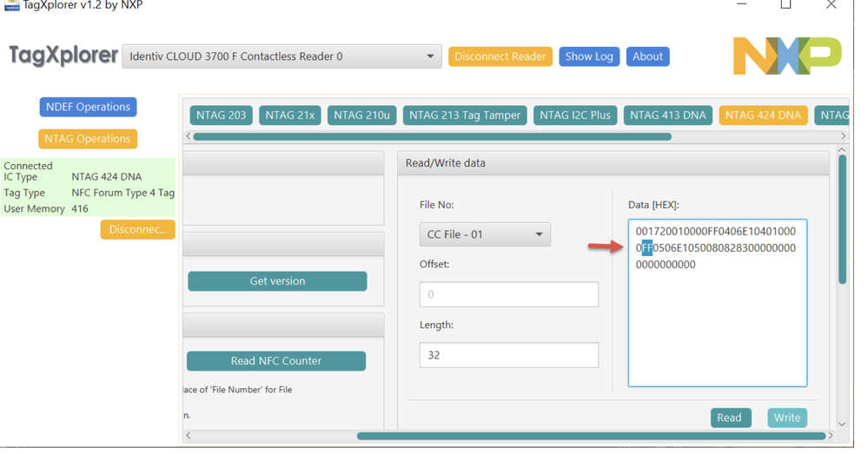Click the vertical scrollbar up arrow

click(x=842, y=150)
